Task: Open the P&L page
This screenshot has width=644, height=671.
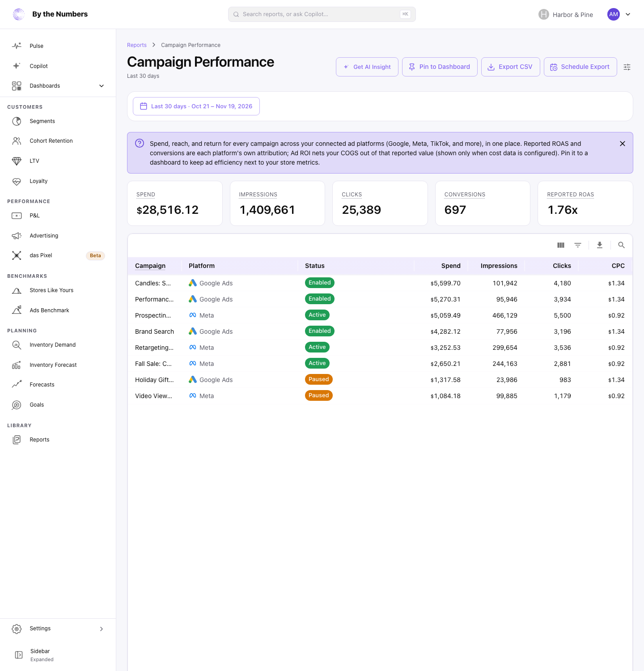Action: tap(58, 216)
